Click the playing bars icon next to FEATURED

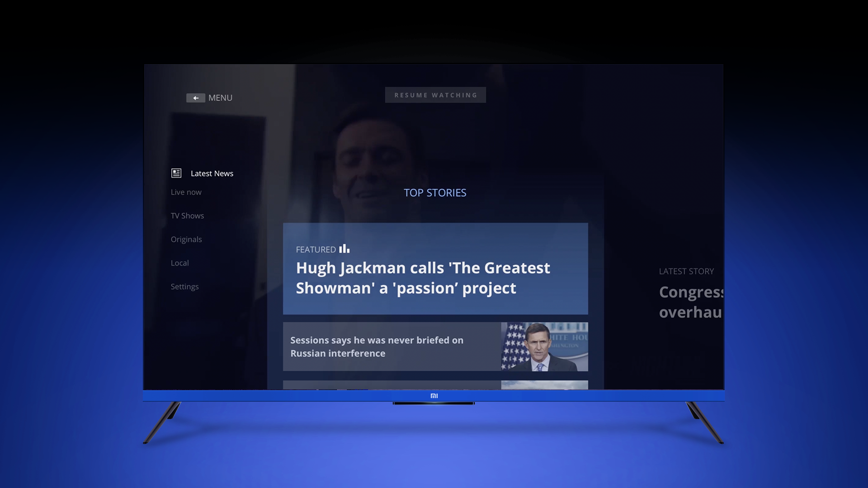[x=344, y=249]
